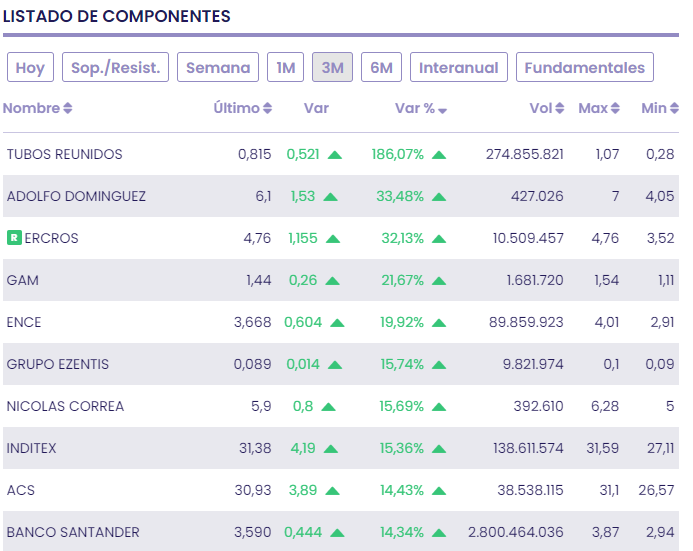
Task: Click Tubos Reunidos last price 0,815
Action: click(x=255, y=154)
